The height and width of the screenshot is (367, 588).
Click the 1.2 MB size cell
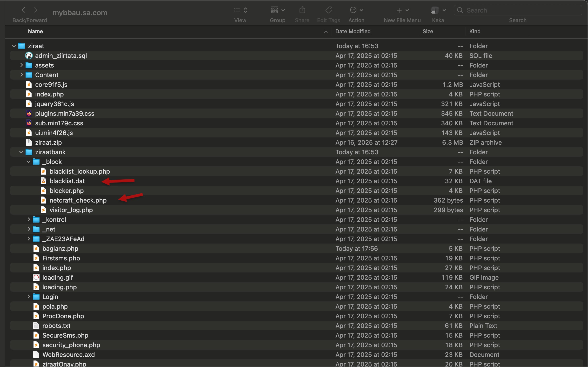point(453,84)
